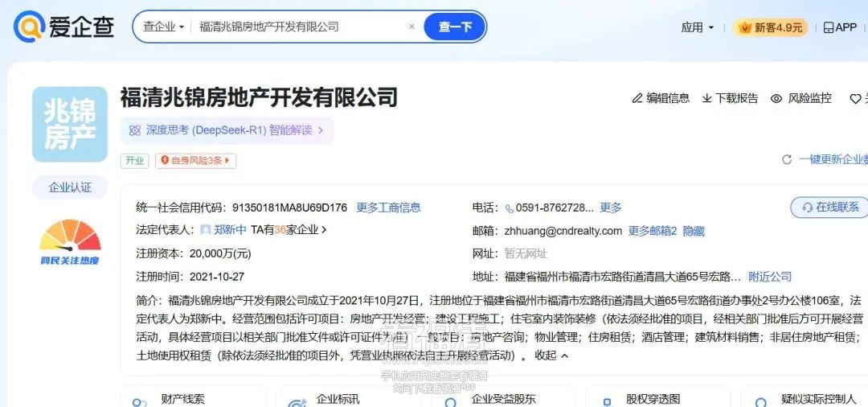Click inside the company name search field

coord(297,27)
